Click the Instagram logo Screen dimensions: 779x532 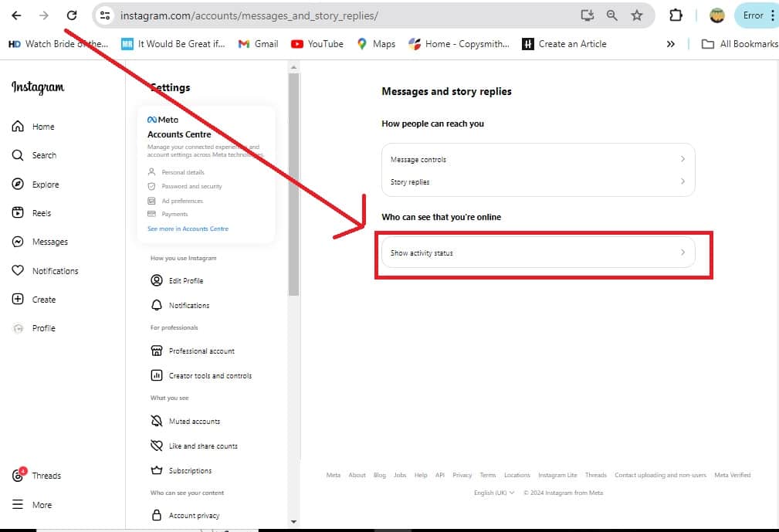38,87
